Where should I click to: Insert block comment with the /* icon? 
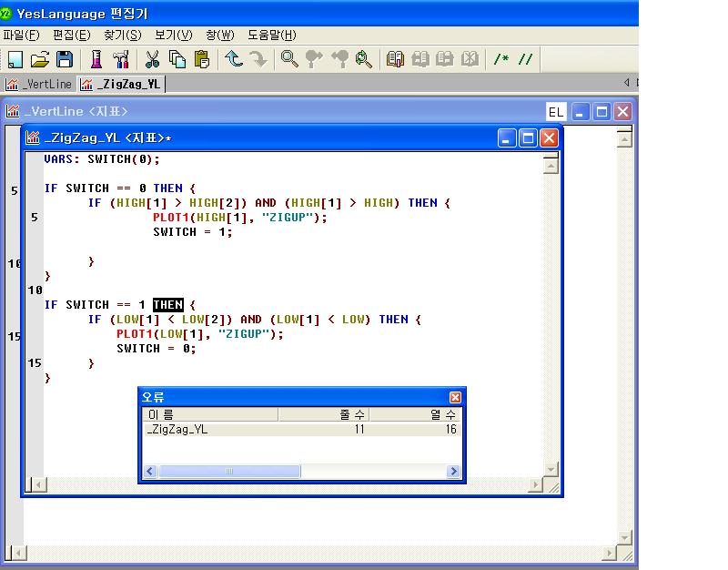click(x=501, y=59)
